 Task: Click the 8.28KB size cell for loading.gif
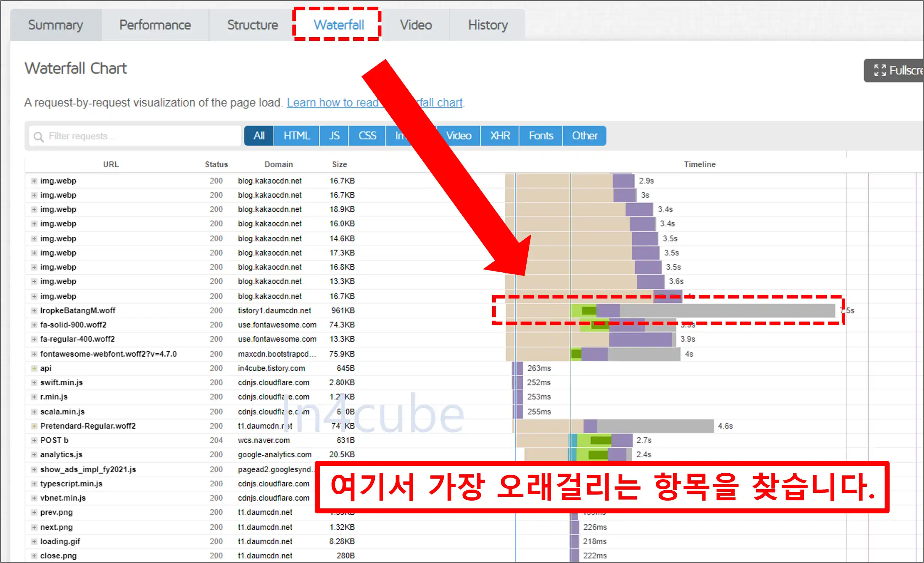(342, 541)
